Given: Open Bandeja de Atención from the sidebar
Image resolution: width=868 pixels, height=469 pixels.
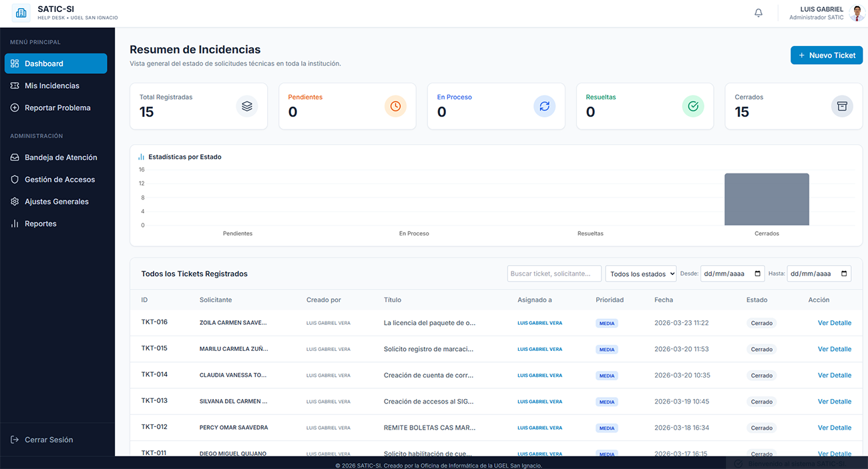Looking at the screenshot, I should pos(61,157).
